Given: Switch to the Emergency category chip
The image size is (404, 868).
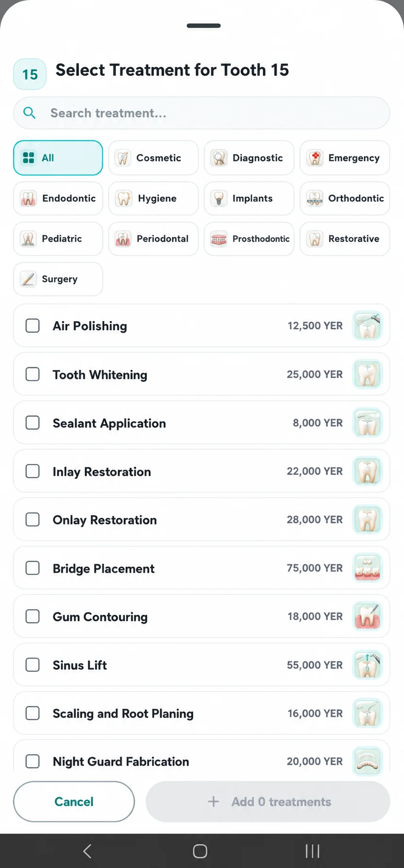Looking at the screenshot, I should [345, 158].
